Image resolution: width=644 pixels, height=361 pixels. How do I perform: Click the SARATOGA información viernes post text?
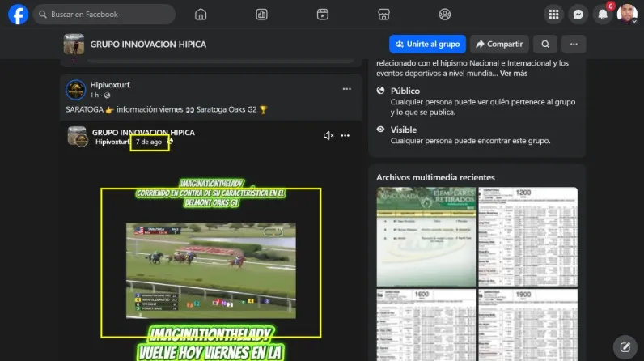point(167,109)
